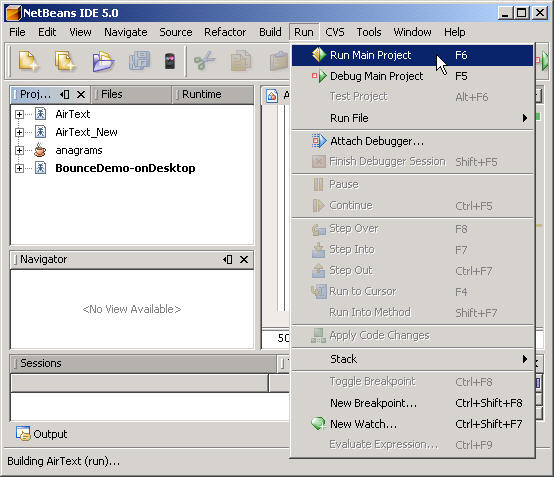Click the Building AirText (run) status text
Screen dimensions: 554x477
click(x=64, y=461)
